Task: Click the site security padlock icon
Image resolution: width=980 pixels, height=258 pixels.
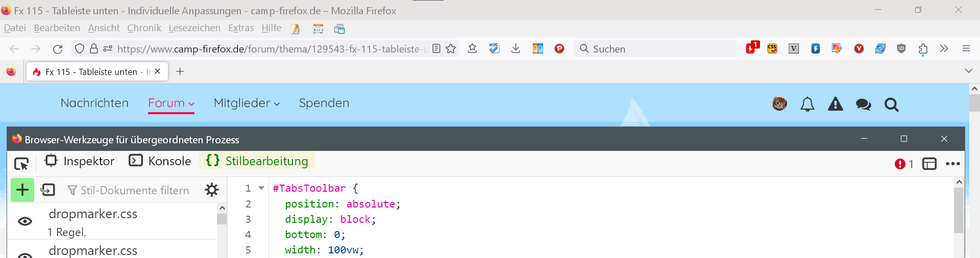Action: 94,48
